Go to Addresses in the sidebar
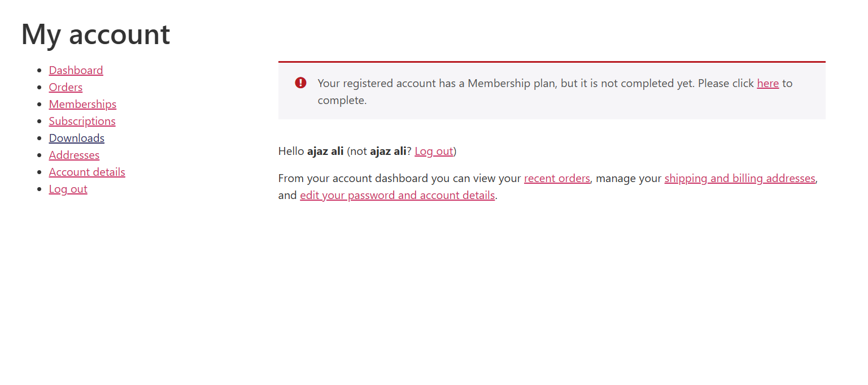 [x=74, y=155]
